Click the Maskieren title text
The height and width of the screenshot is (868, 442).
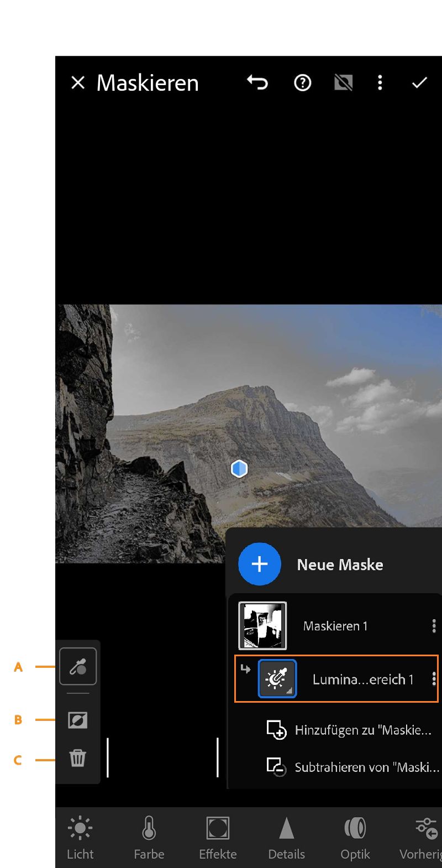148,83
